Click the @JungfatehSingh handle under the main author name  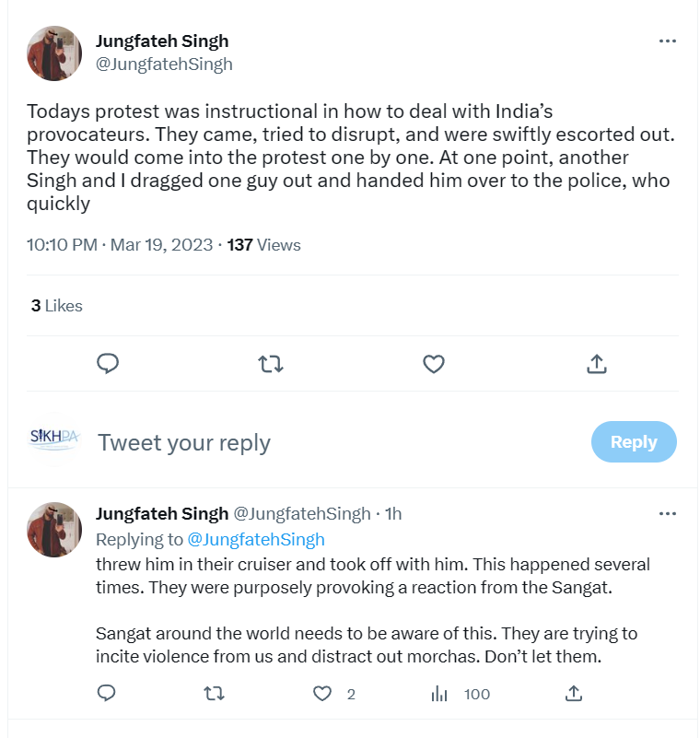[x=164, y=64]
